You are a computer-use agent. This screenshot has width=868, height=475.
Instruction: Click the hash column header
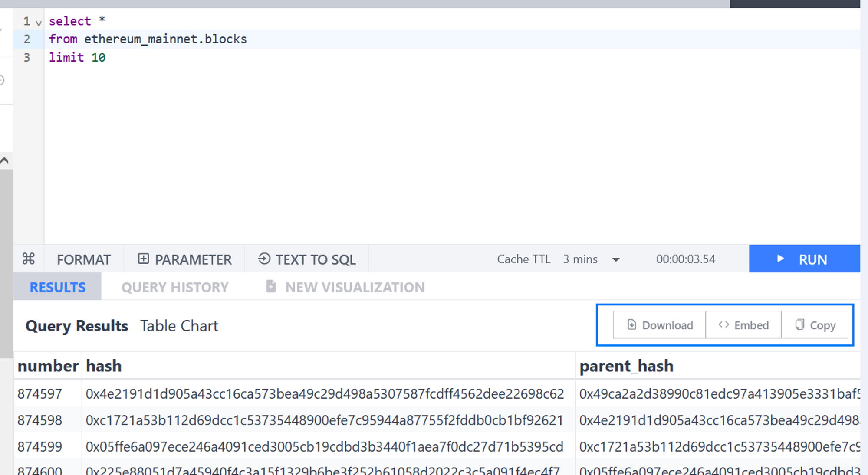[104, 366]
